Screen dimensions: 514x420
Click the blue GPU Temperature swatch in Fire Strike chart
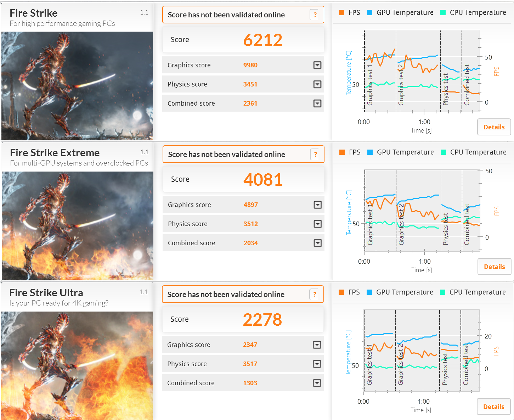(x=370, y=13)
